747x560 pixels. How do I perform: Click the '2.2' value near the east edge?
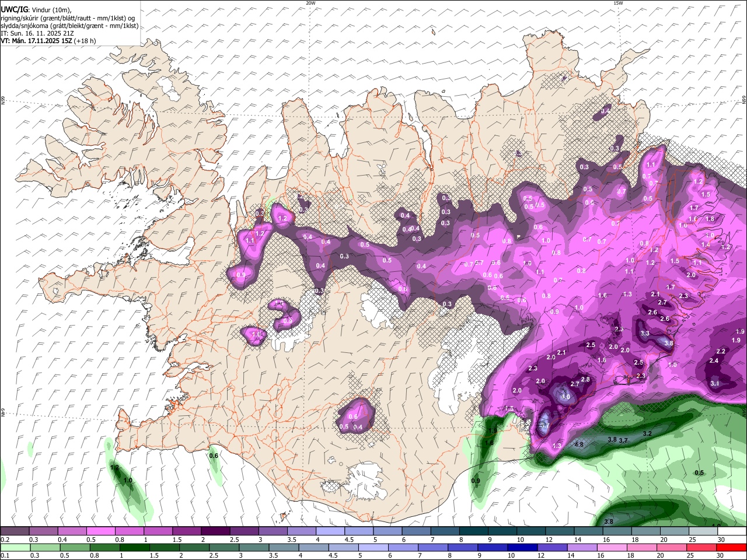pyautogui.click(x=721, y=351)
